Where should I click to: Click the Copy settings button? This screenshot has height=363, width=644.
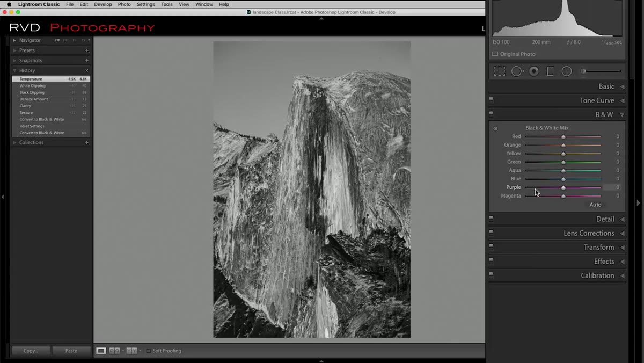coord(31,351)
